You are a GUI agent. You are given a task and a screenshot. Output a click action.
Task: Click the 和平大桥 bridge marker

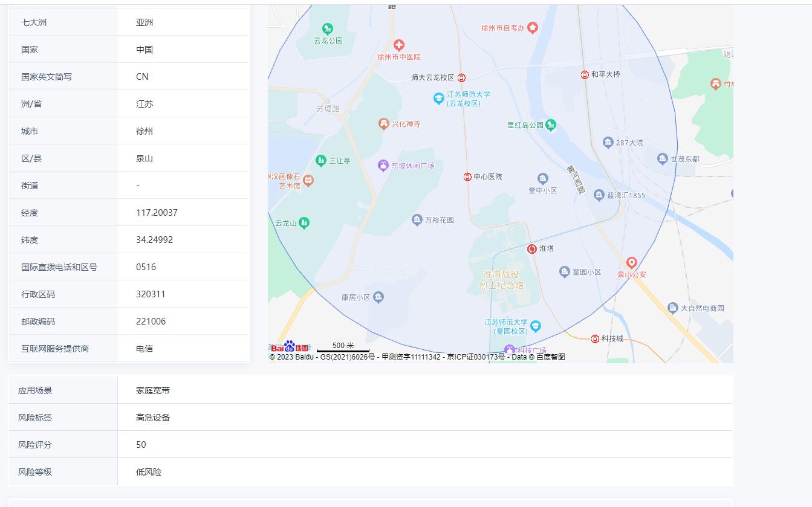point(585,74)
